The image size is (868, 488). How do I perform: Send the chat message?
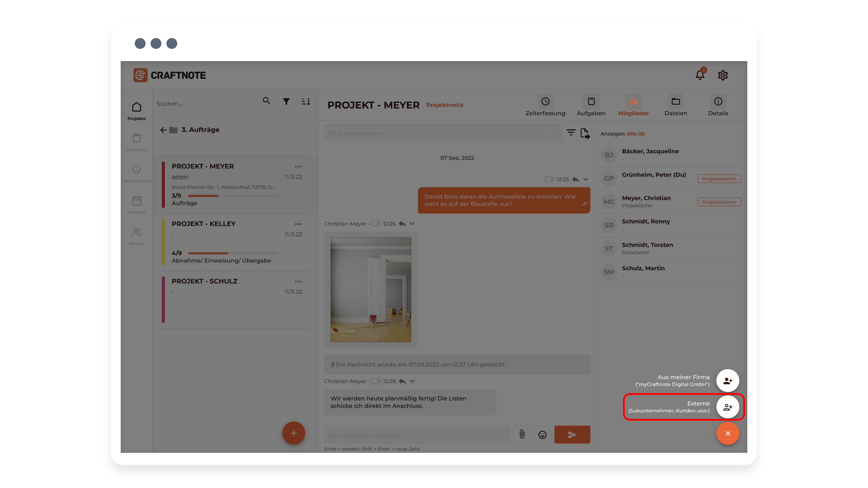click(572, 435)
